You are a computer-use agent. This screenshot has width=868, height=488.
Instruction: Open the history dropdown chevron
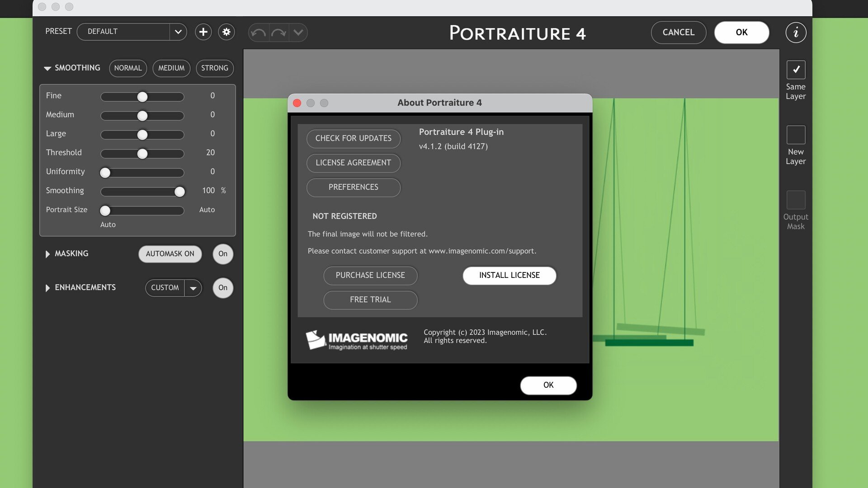tap(298, 33)
